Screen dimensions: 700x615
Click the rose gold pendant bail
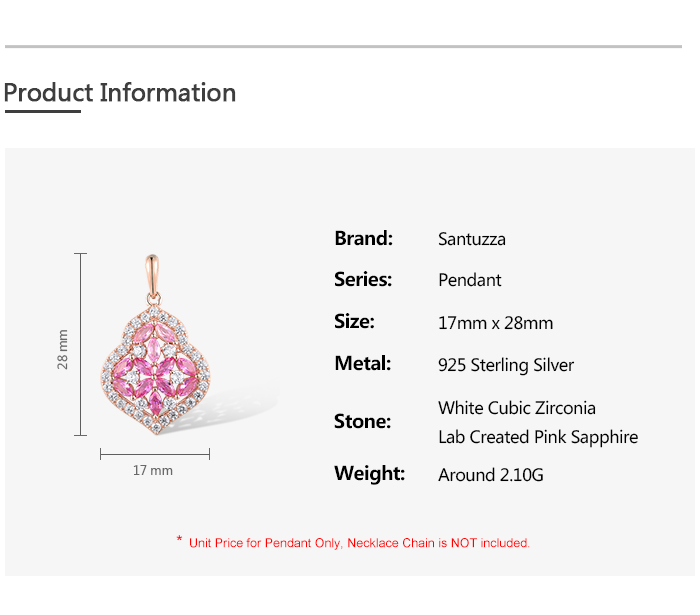coord(152,276)
